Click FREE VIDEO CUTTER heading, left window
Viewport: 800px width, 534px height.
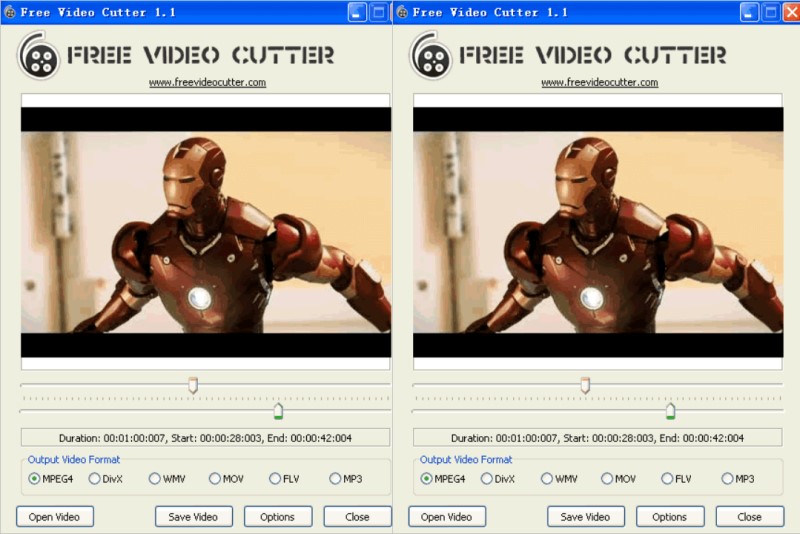[201, 55]
